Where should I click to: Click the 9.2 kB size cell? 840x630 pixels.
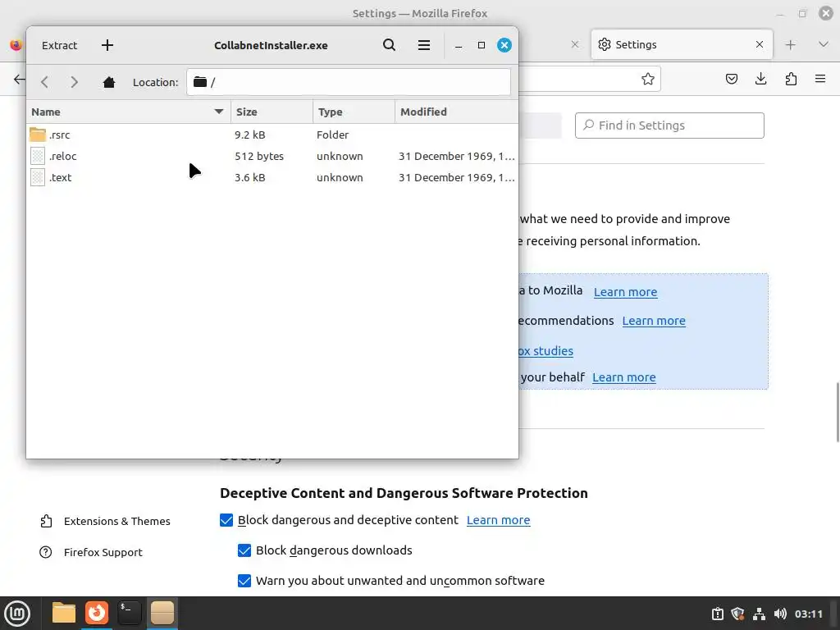[x=249, y=135]
